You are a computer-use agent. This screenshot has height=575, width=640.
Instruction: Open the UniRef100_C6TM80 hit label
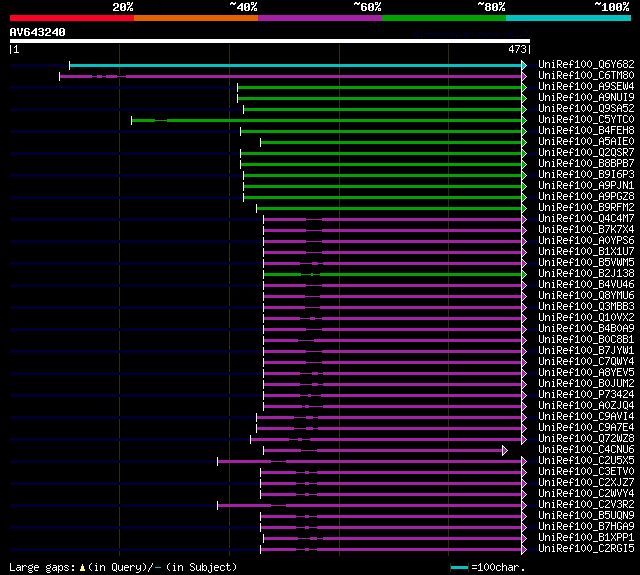click(x=586, y=75)
